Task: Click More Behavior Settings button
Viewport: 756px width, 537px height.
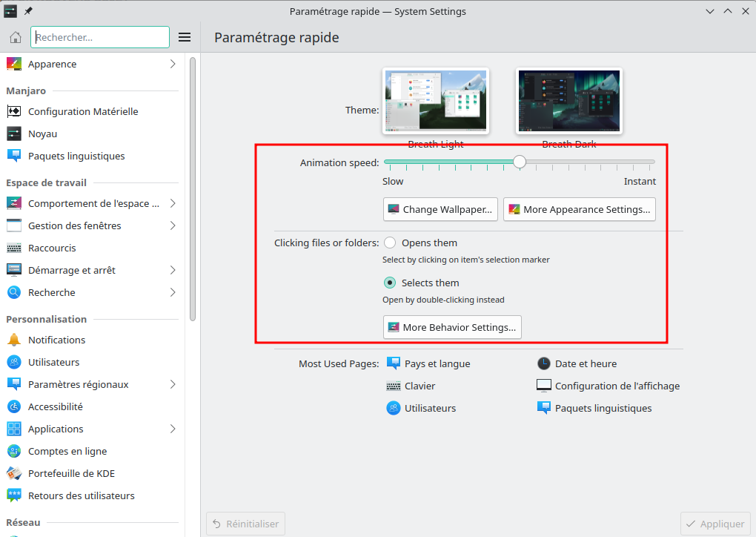Action: click(452, 327)
